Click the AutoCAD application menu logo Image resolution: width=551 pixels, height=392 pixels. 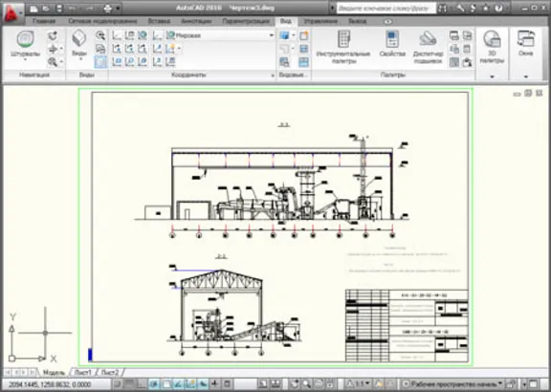pyautogui.click(x=11, y=12)
